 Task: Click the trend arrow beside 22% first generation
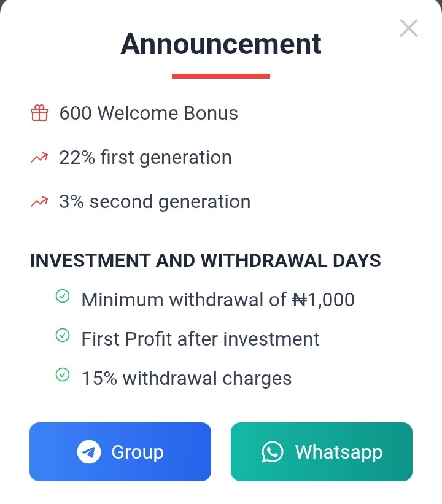39,158
